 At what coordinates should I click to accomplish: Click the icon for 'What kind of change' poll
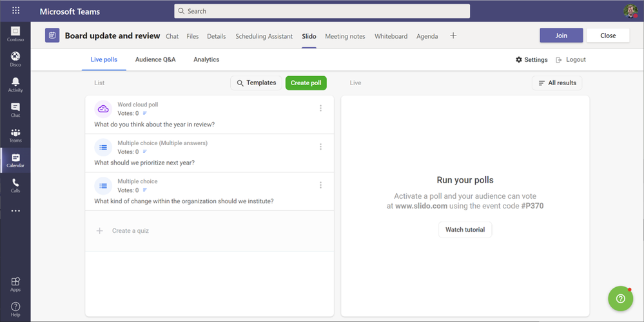(x=103, y=185)
